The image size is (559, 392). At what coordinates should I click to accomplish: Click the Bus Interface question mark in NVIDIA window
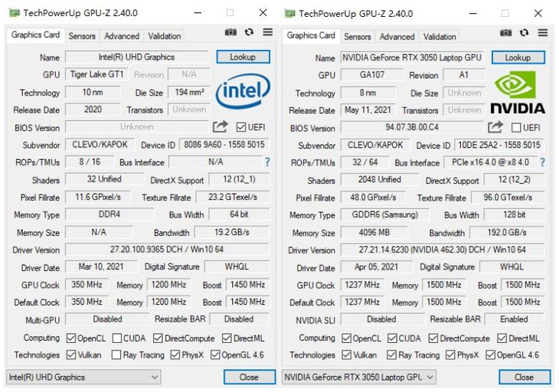point(542,162)
